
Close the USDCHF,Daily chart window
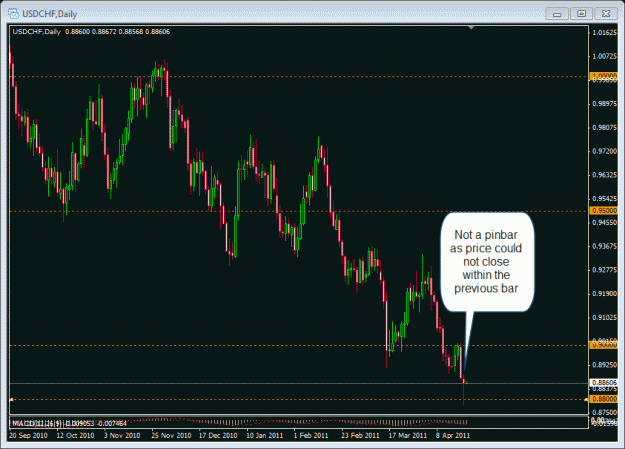606,14
